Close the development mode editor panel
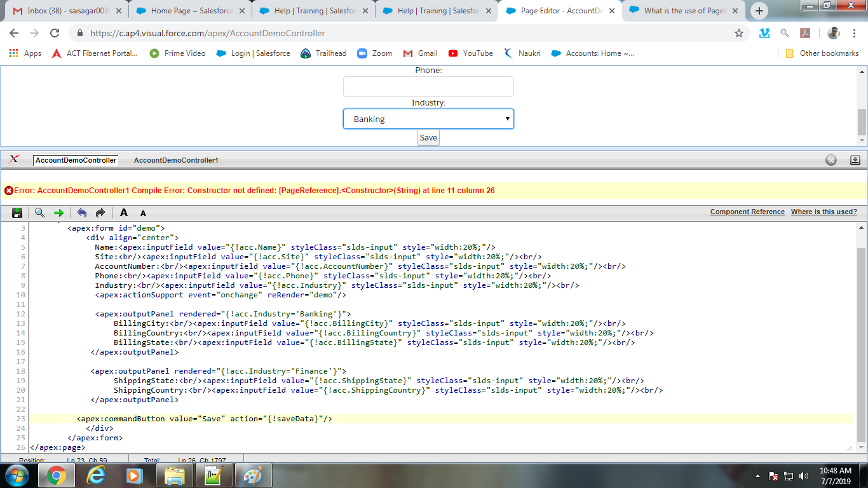The height and width of the screenshot is (488, 868). 831,160
